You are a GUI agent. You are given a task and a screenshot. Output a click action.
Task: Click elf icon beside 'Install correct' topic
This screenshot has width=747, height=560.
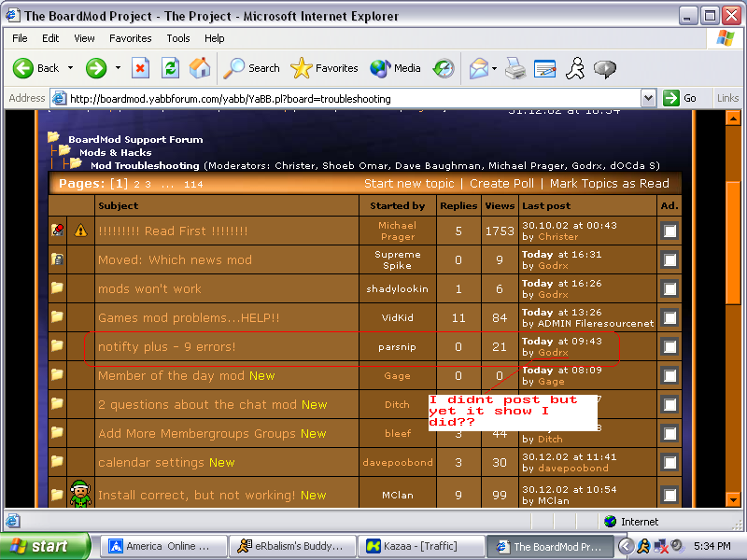[x=80, y=494]
